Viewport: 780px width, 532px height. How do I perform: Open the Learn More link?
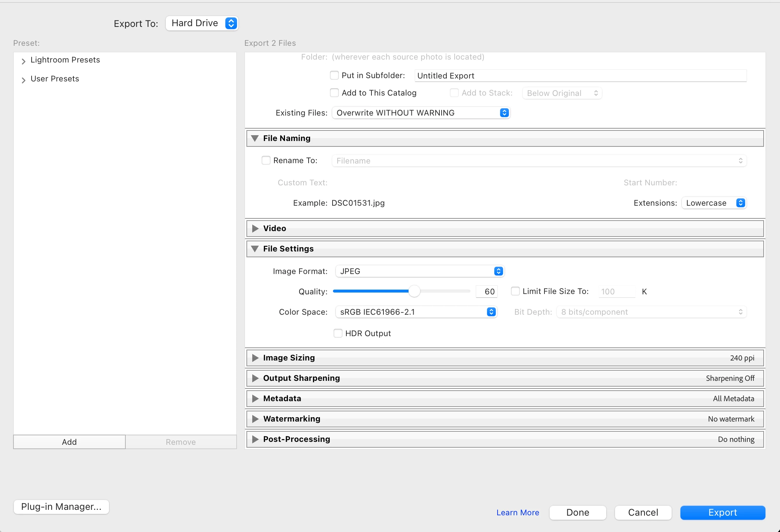coord(518,512)
